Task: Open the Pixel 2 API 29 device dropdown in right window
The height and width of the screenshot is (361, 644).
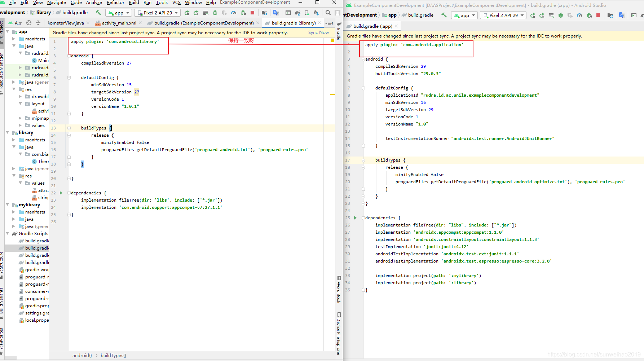Action: point(503,15)
